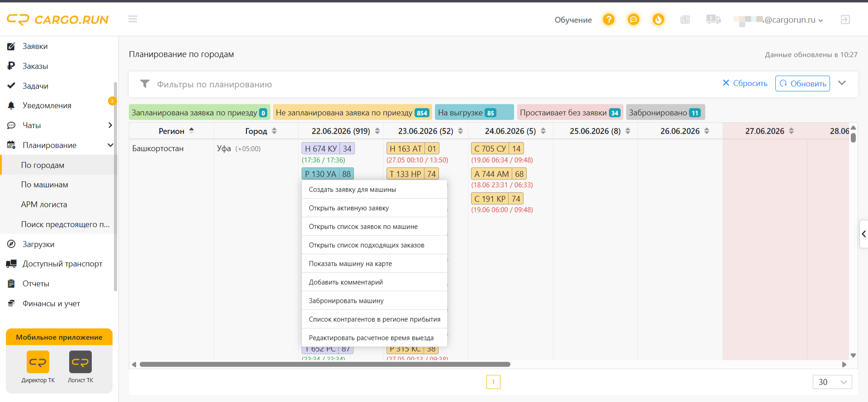Open the account dropdown @cargorun.ru

click(x=778, y=20)
